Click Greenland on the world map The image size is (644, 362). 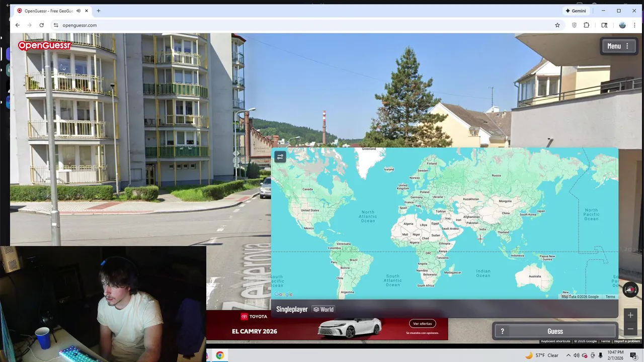click(x=369, y=149)
